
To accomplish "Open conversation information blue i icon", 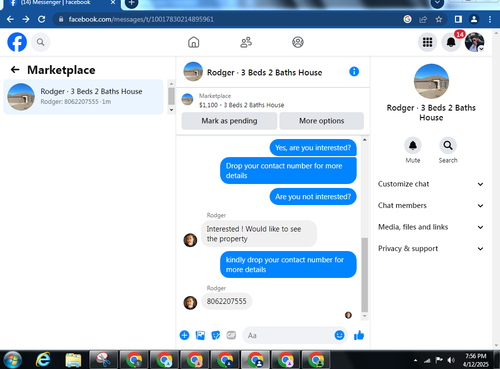I will coord(354,72).
